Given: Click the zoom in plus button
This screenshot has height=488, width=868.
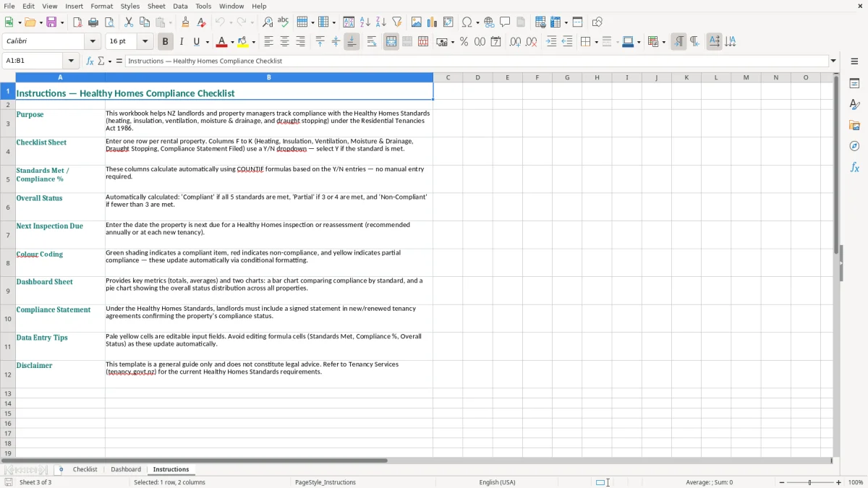Looking at the screenshot, I should click(x=839, y=482).
